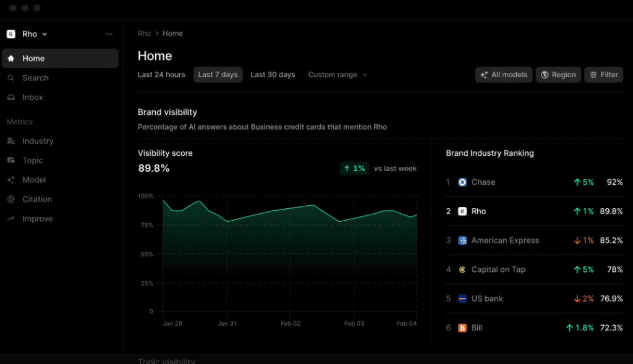Click the sparkle icon on All models
The image size is (633, 364).
click(x=483, y=75)
